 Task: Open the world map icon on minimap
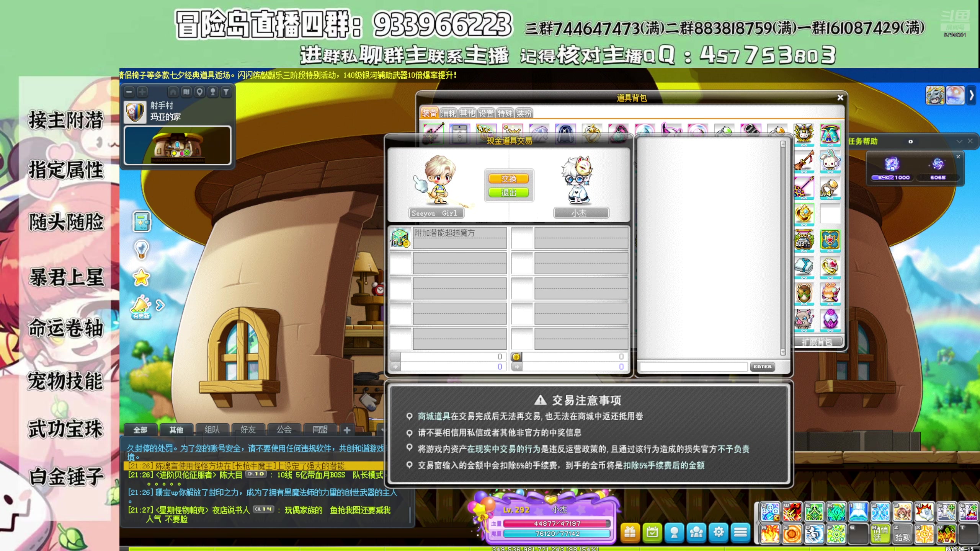click(186, 92)
